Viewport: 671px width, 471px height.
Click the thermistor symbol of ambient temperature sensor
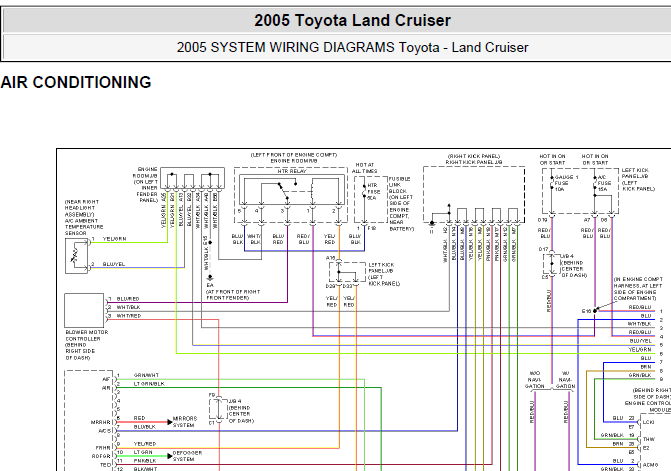[x=76, y=256]
